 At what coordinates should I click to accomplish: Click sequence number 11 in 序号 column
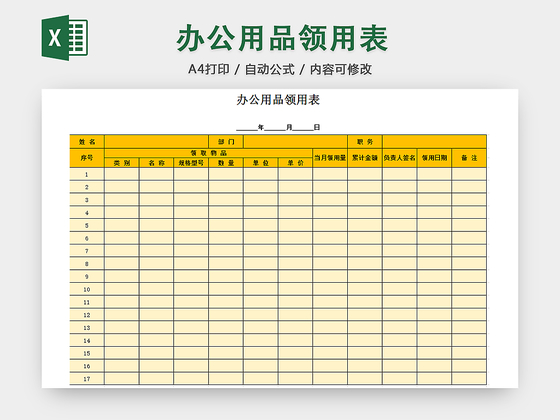pos(87,302)
